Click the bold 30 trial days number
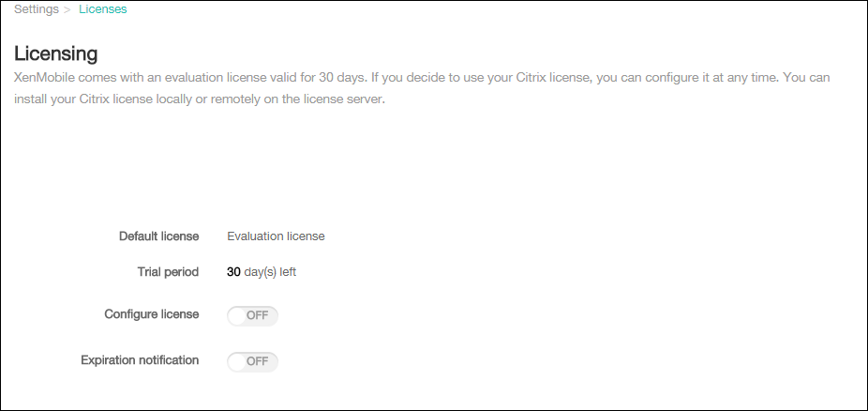Viewport: 868px width, 411px height. click(x=233, y=272)
